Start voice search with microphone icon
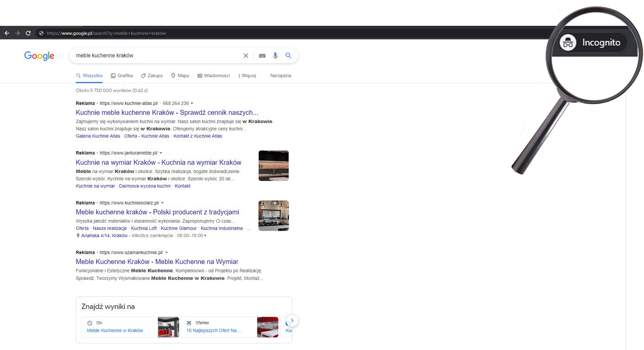This screenshot has width=644, height=350. click(275, 55)
